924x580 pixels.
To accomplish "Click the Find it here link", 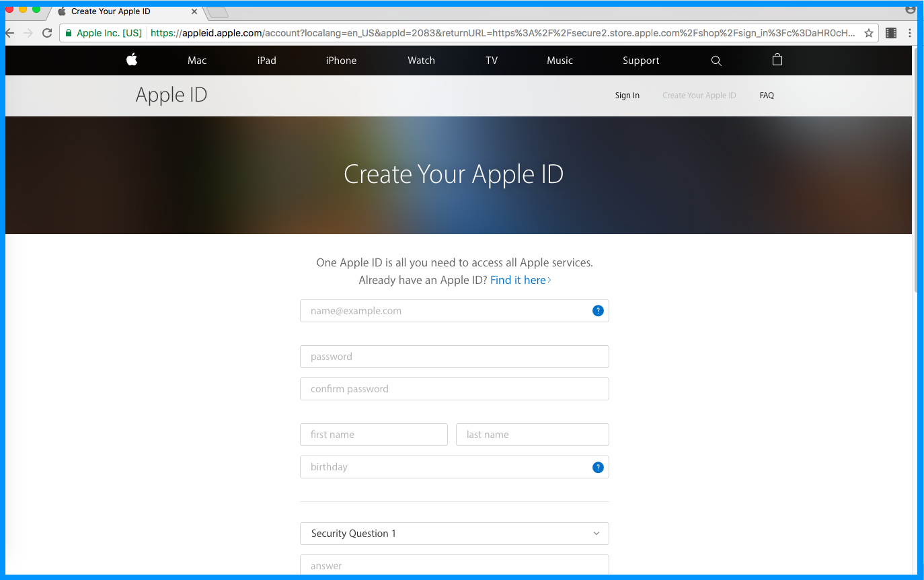I will 521,280.
